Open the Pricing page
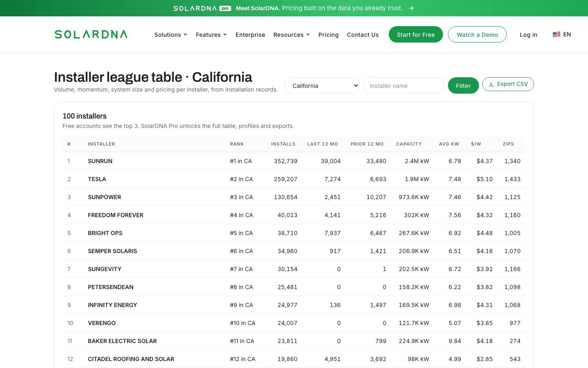The image size is (588, 368). (328, 35)
